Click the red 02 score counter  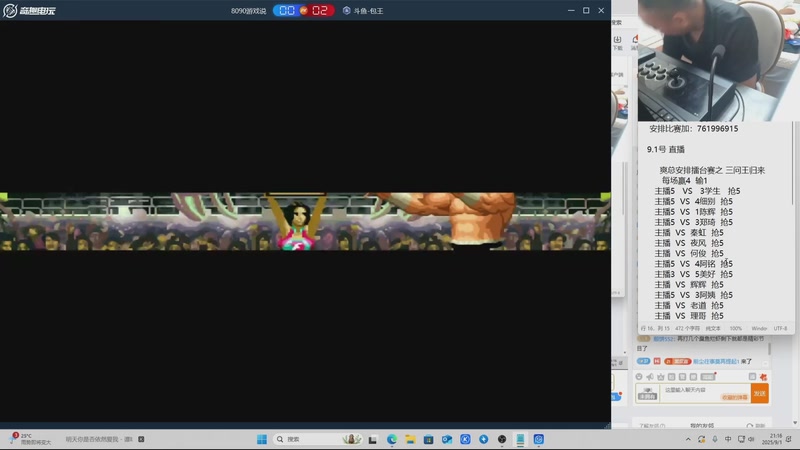click(x=320, y=10)
